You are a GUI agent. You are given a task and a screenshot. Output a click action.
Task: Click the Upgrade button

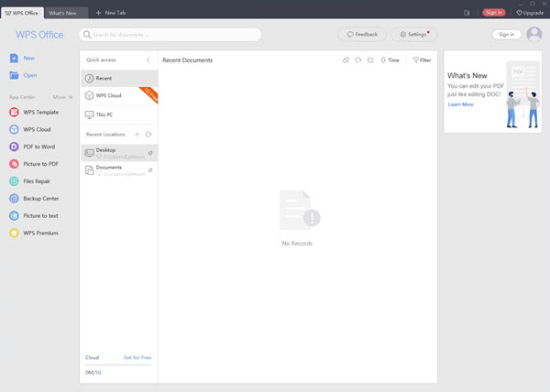[x=530, y=13]
